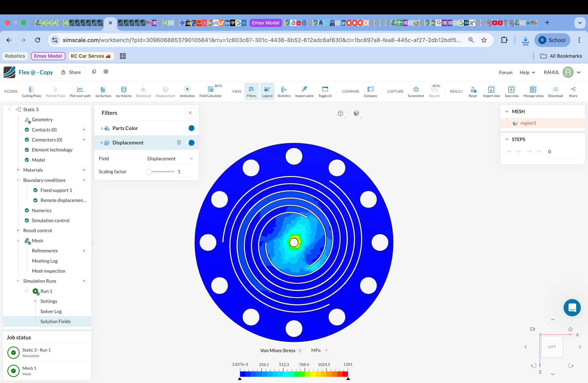
Task: Click the Scaling factor slider handle
Action: (x=149, y=172)
